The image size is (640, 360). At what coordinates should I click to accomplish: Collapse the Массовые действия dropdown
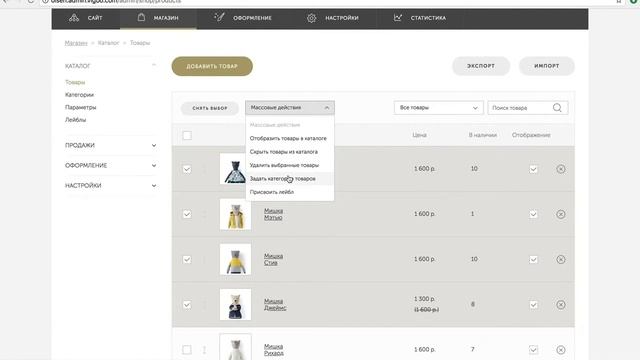point(290,108)
